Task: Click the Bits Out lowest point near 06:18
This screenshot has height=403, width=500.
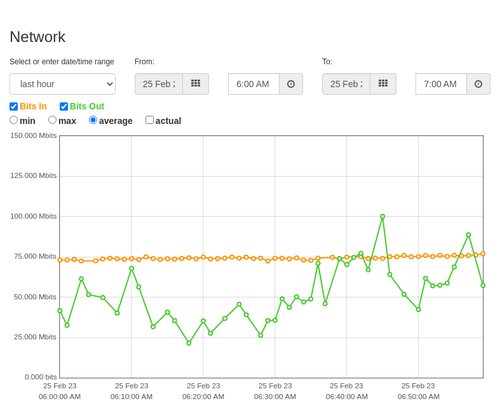Action: coord(189,343)
